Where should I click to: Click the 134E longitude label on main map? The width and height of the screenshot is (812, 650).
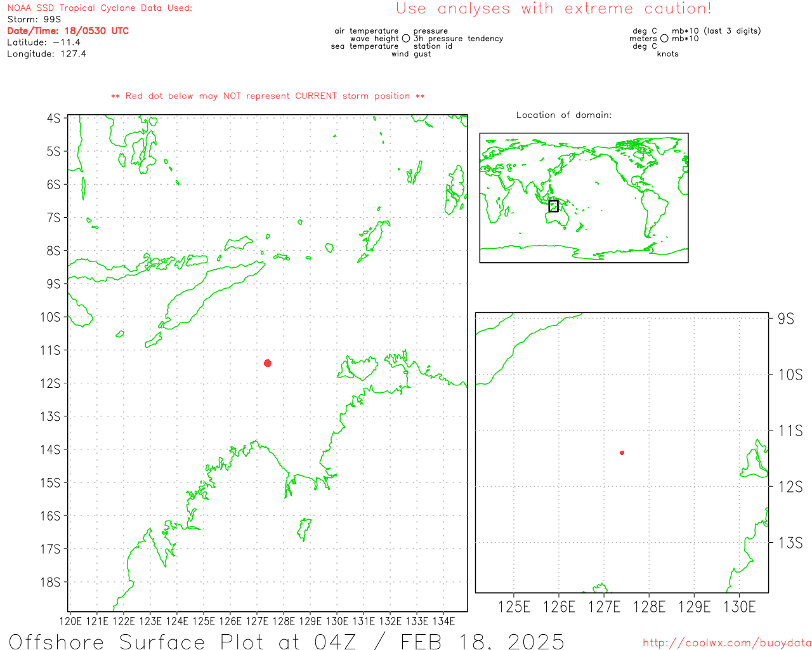click(443, 621)
